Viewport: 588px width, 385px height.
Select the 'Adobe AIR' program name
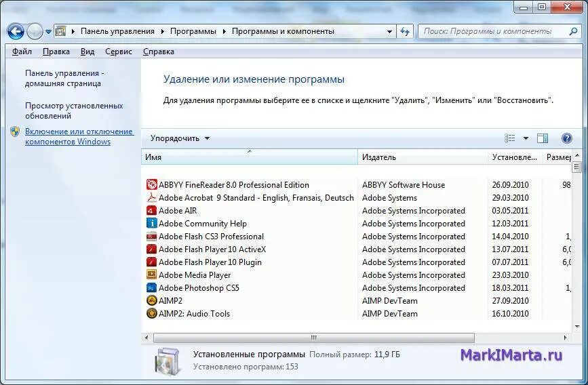178,211
